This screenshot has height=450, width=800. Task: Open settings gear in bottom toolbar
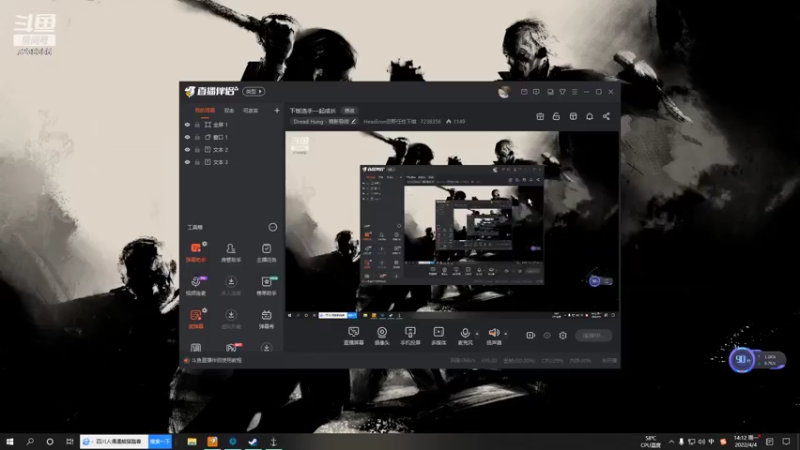[563, 335]
